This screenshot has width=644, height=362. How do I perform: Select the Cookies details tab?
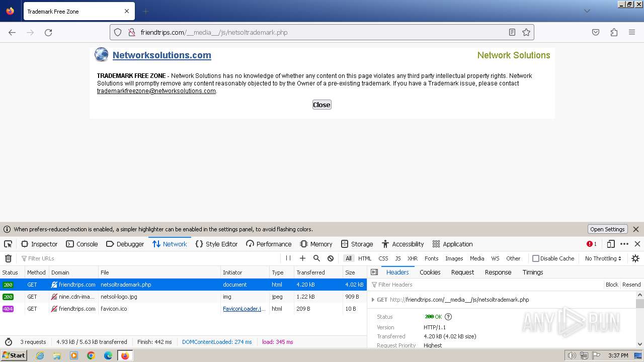click(430, 272)
